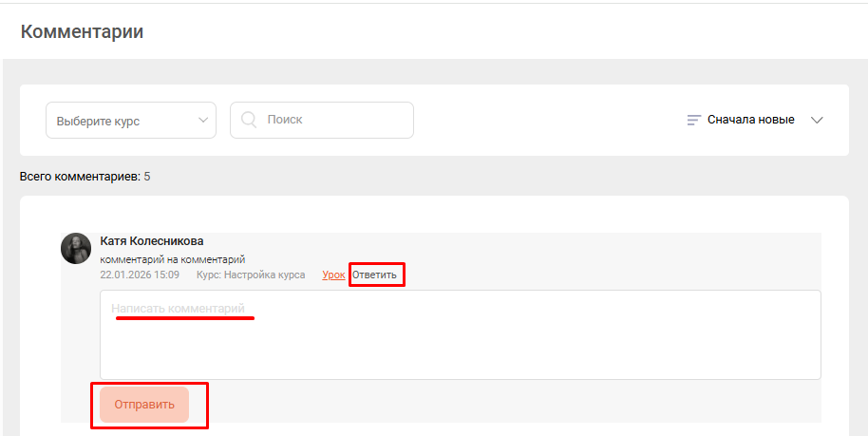
Task: Click the comment timestamp 22.01.2026 15:09
Action: 140,275
